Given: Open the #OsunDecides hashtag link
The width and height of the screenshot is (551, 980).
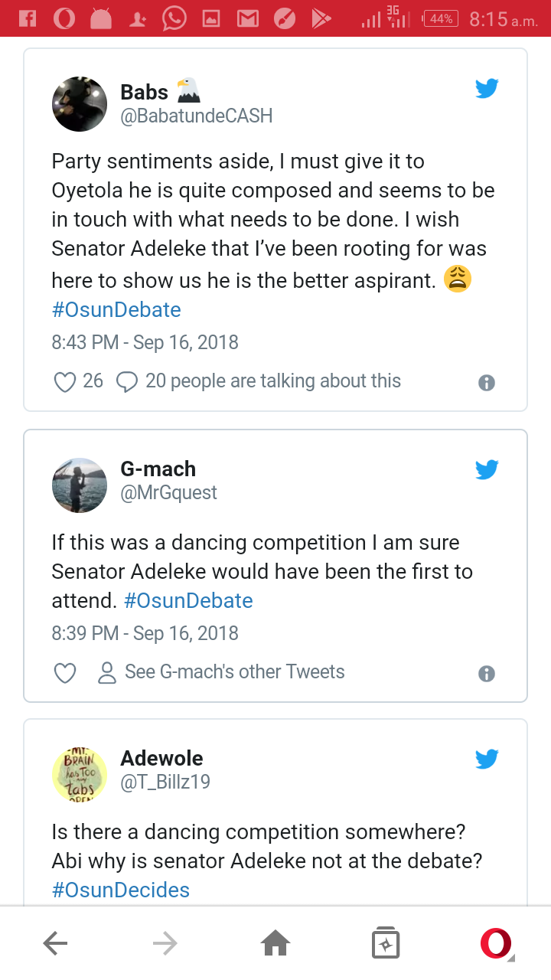Looking at the screenshot, I should pyautogui.click(x=121, y=890).
